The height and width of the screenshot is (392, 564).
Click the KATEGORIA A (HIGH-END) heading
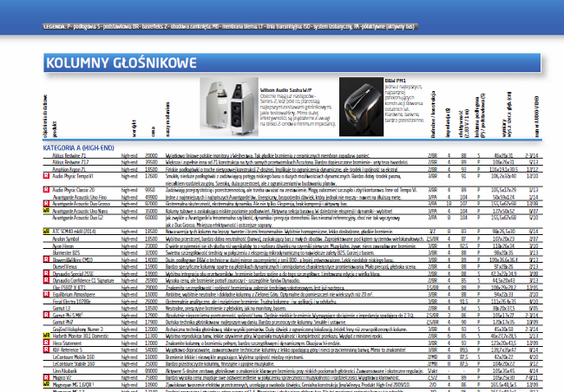[x=78, y=147]
